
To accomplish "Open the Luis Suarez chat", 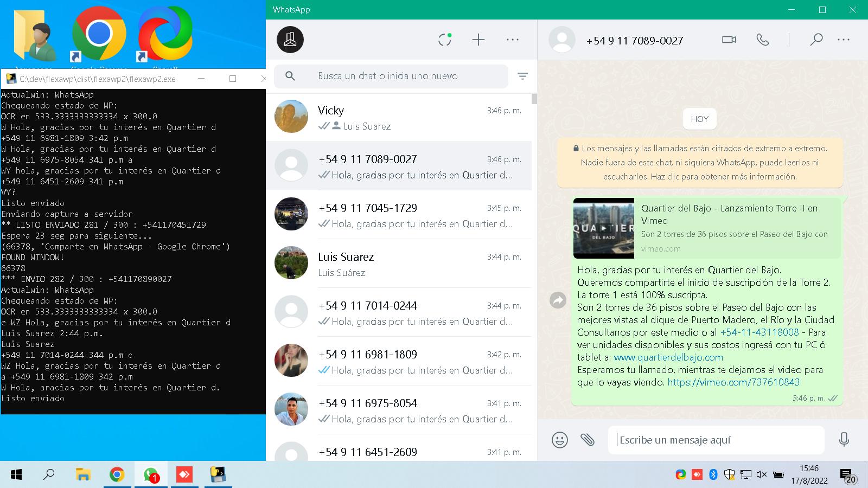I will click(399, 264).
